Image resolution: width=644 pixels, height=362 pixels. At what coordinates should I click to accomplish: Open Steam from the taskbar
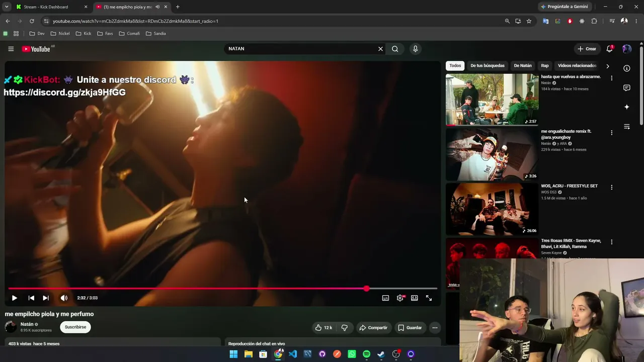click(x=381, y=354)
